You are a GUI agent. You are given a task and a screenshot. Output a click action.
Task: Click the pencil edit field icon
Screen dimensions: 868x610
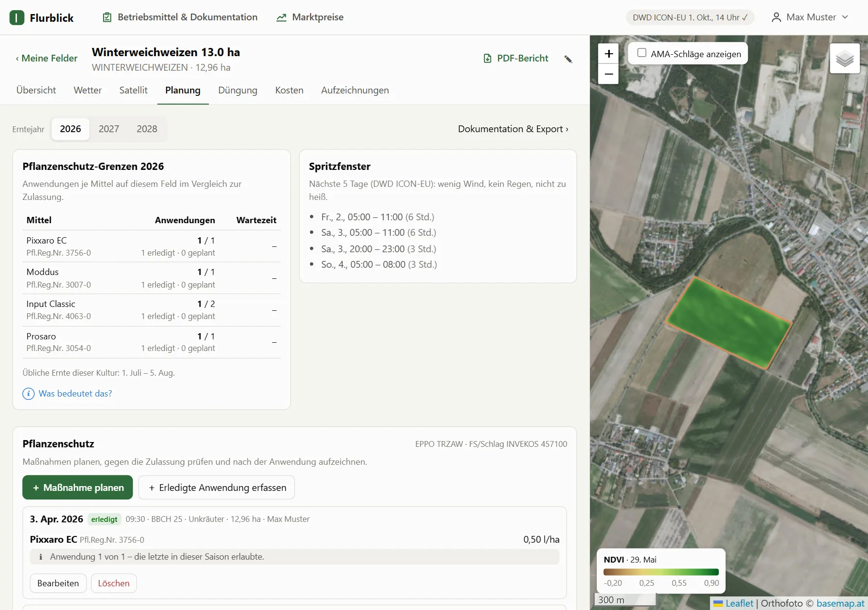point(569,59)
